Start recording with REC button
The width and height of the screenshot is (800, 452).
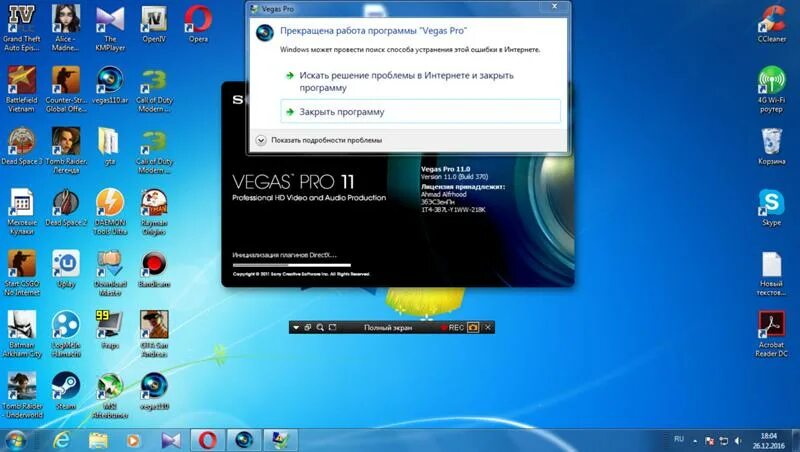click(x=453, y=328)
